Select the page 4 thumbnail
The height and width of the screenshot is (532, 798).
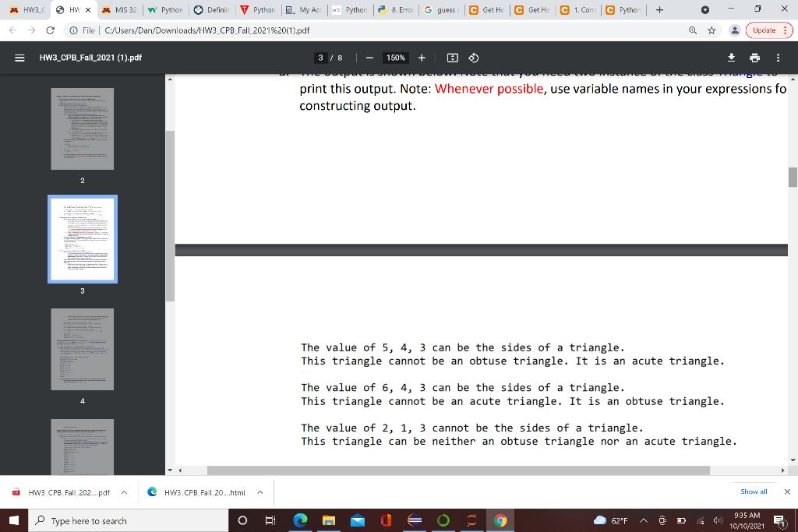[83, 348]
